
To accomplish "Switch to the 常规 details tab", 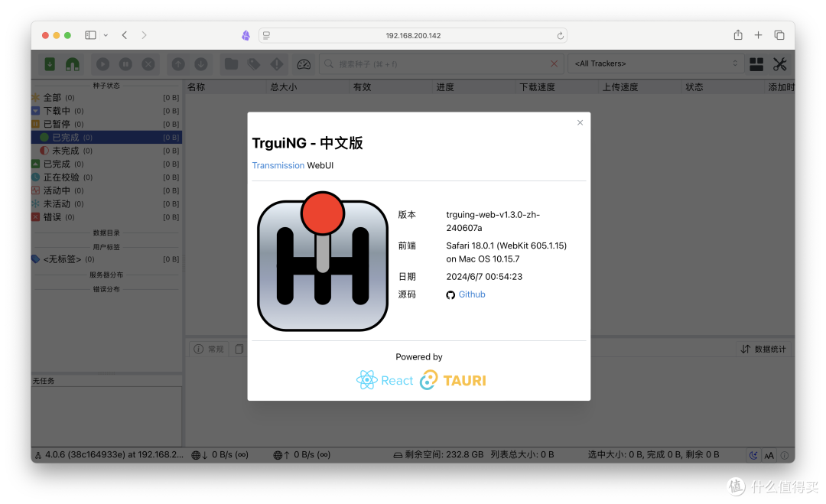I will pos(209,350).
